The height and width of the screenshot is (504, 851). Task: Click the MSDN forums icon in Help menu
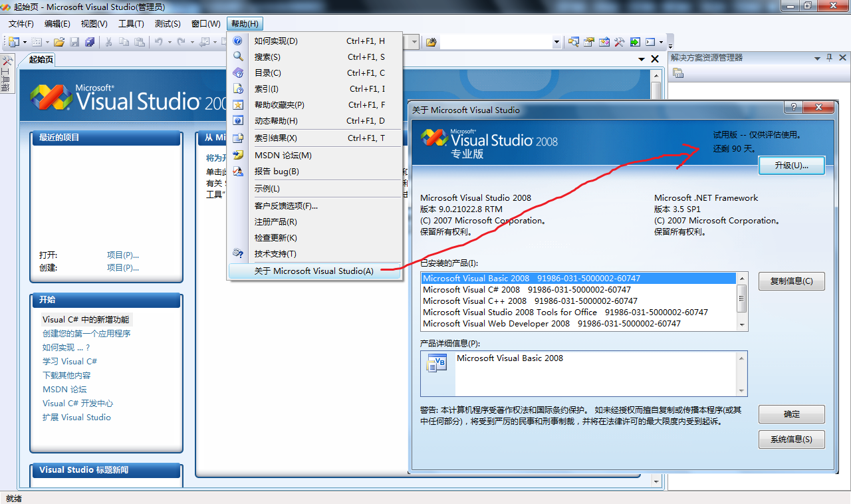point(238,155)
